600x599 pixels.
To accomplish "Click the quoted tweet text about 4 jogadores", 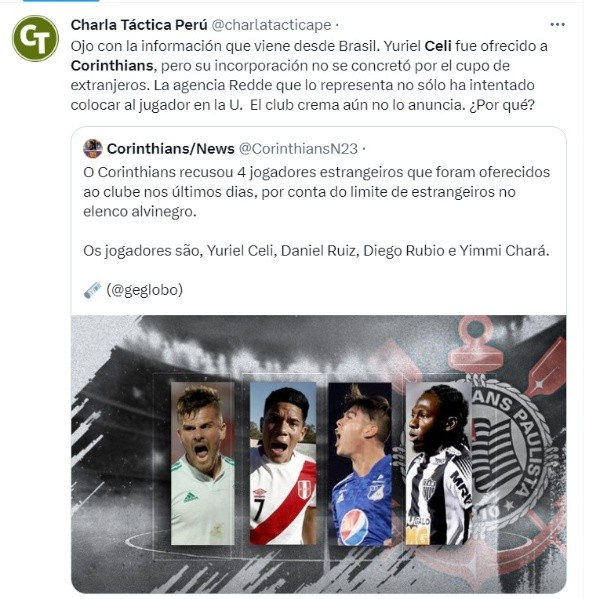I will [x=316, y=192].
